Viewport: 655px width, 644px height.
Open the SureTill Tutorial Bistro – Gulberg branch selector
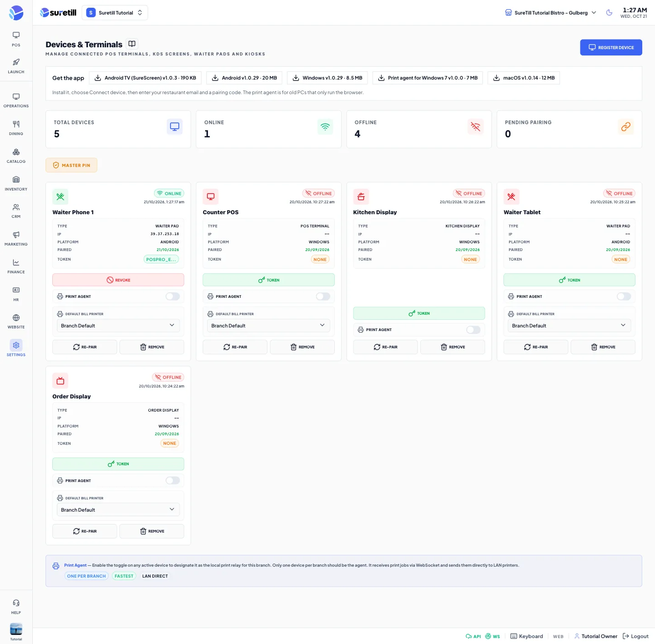pos(550,13)
